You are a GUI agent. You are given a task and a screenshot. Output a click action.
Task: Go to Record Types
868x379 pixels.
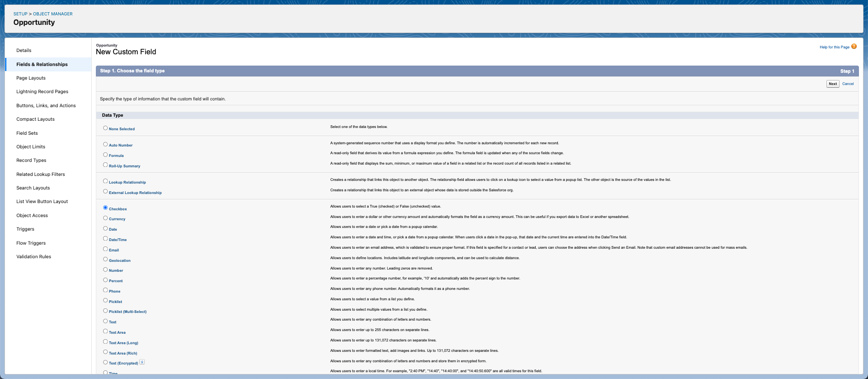click(31, 161)
